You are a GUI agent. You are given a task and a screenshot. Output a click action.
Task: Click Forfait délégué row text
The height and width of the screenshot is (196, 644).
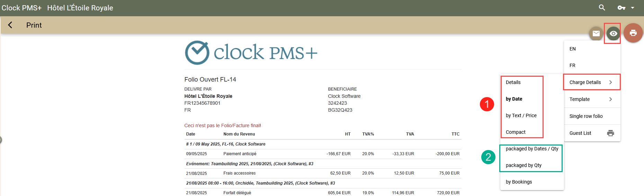237,193
